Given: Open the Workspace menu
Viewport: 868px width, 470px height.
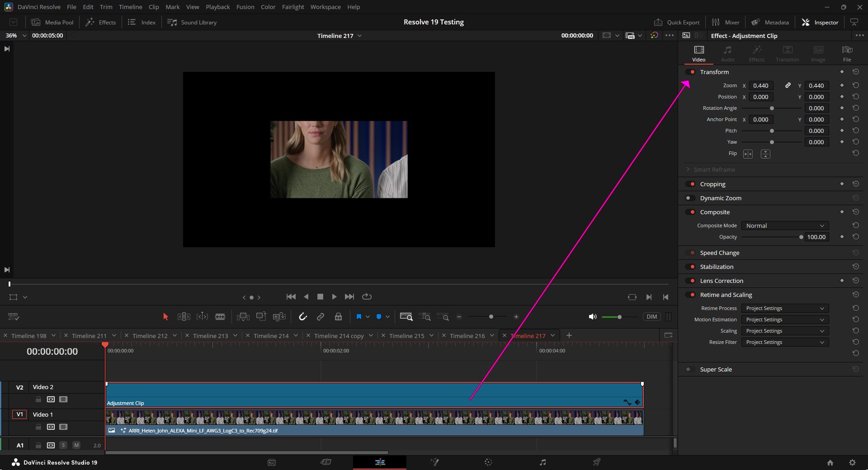Looking at the screenshot, I should tap(325, 7).
